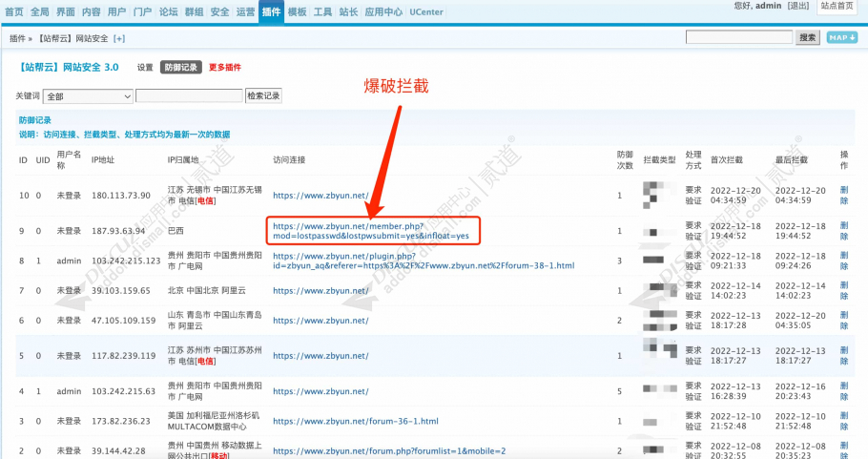Delete record ID 3 via 删除
The width and height of the screenshot is (868, 459).
(x=844, y=422)
